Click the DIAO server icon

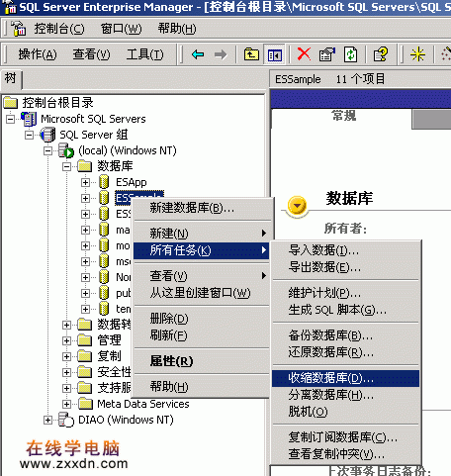click(x=66, y=420)
